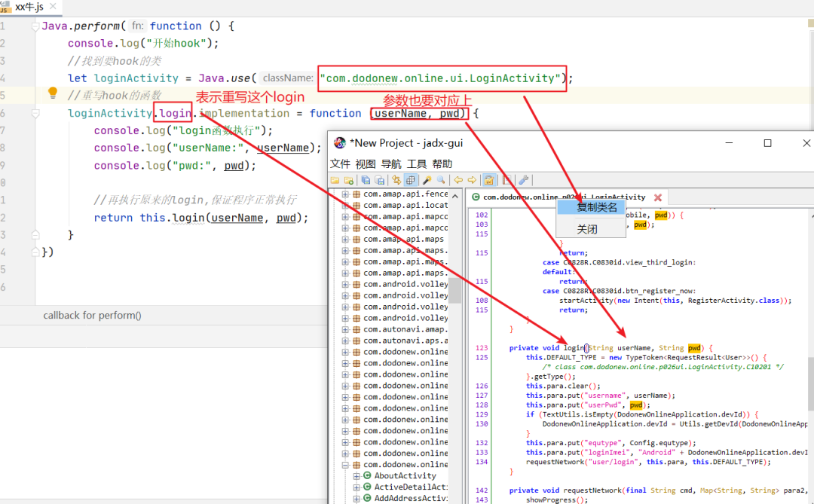This screenshot has height=504, width=814.
Task: Click the text search wand icon
Action: 427,180
